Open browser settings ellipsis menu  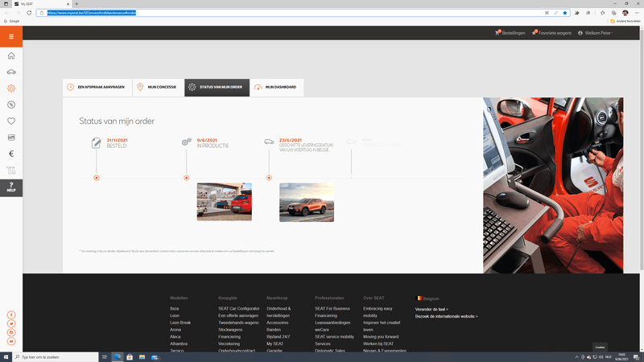click(637, 13)
